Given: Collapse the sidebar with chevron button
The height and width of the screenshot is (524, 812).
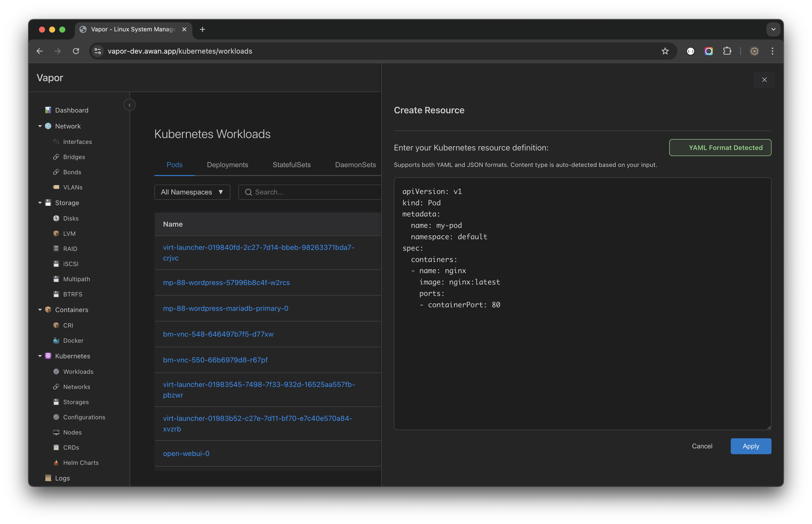Looking at the screenshot, I should [129, 105].
